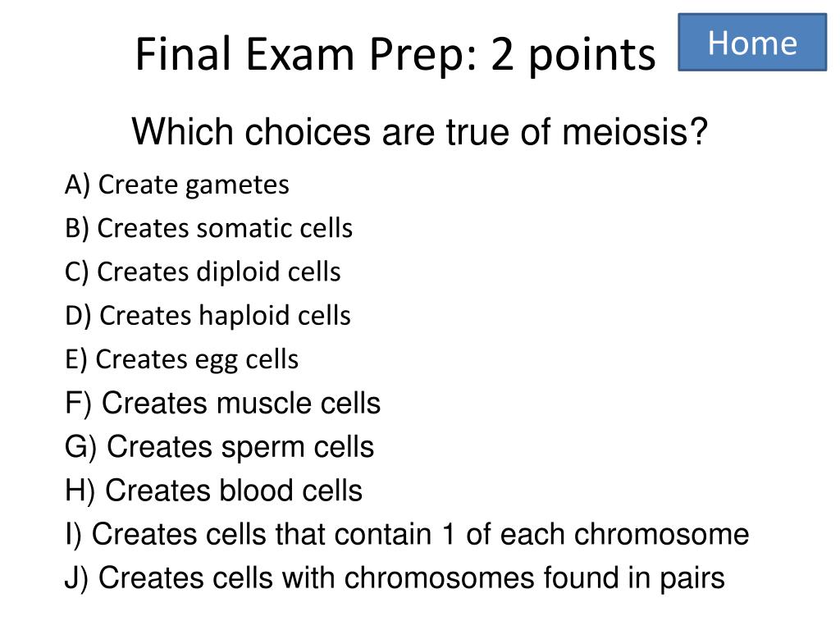Select answer I) about 1 of each chromosome
Image resolution: width=840 pixels, height=630 pixels.
coord(406,535)
